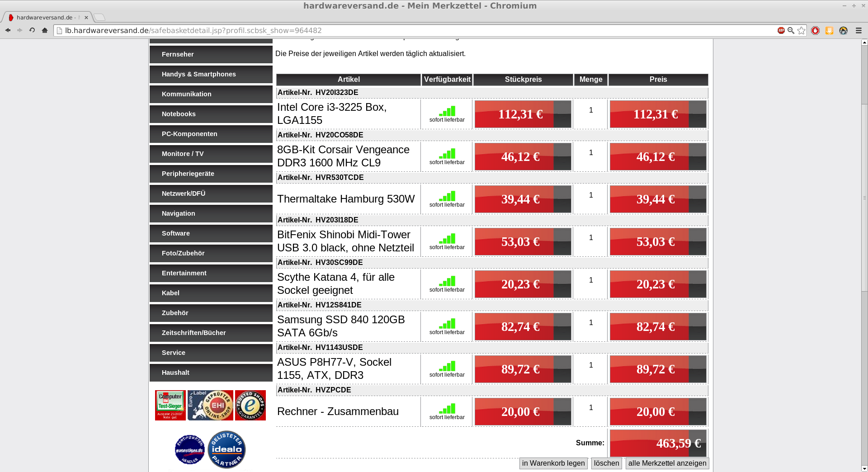
Task: Click the Computer Bild Test-Sieger badge
Action: (170, 405)
